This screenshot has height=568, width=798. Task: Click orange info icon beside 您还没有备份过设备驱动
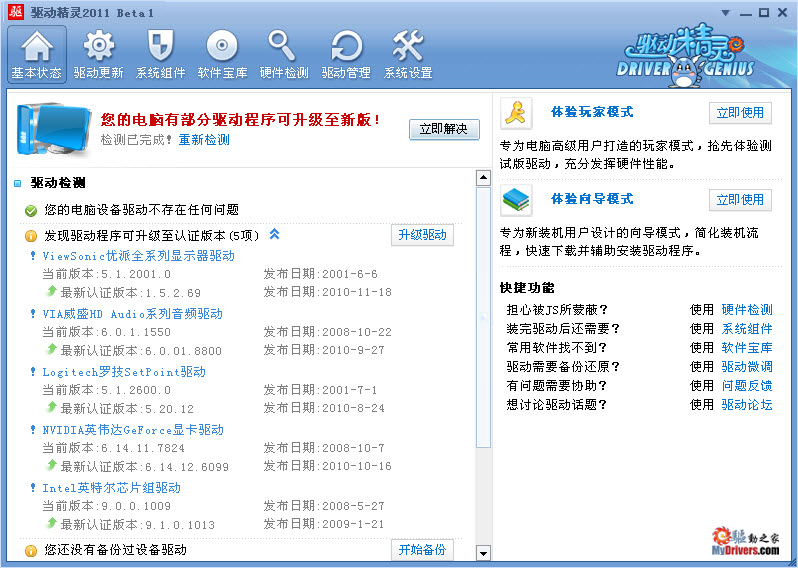(31, 551)
